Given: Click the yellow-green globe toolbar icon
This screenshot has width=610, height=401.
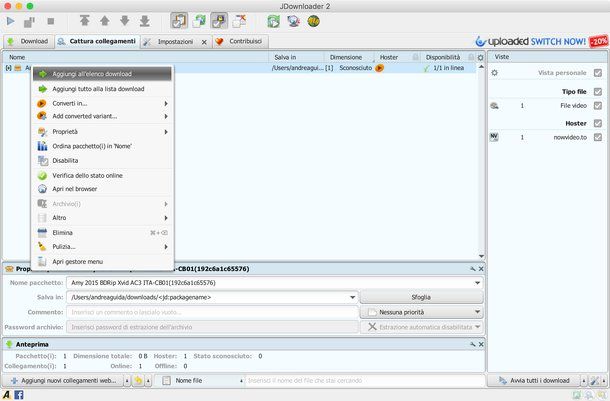Looking at the screenshot, I should 314,21.
